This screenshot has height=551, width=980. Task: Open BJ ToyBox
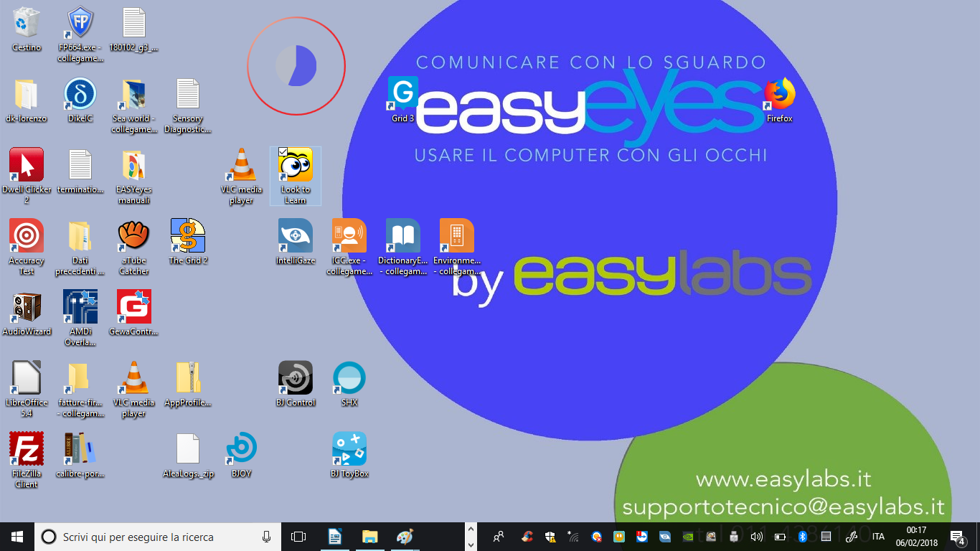[x=349, y=456]
